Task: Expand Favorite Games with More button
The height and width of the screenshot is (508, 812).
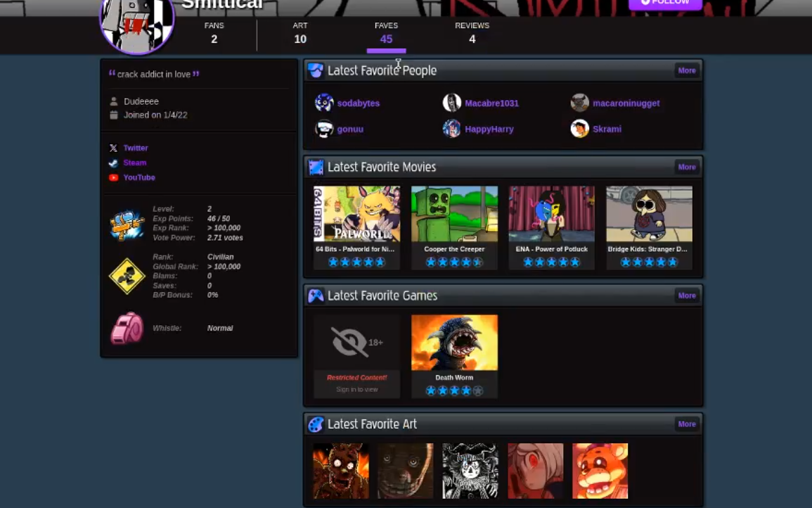Action: [686, 296]
